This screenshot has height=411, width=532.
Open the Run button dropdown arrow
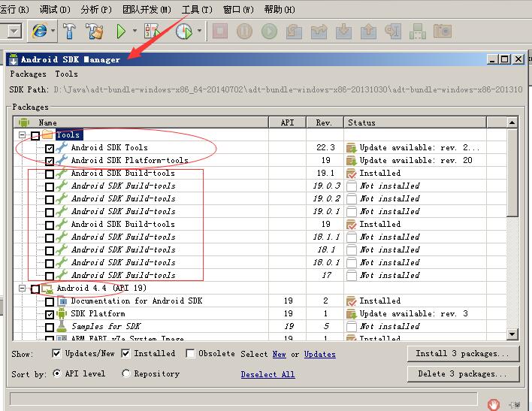[x=135, y=31]
